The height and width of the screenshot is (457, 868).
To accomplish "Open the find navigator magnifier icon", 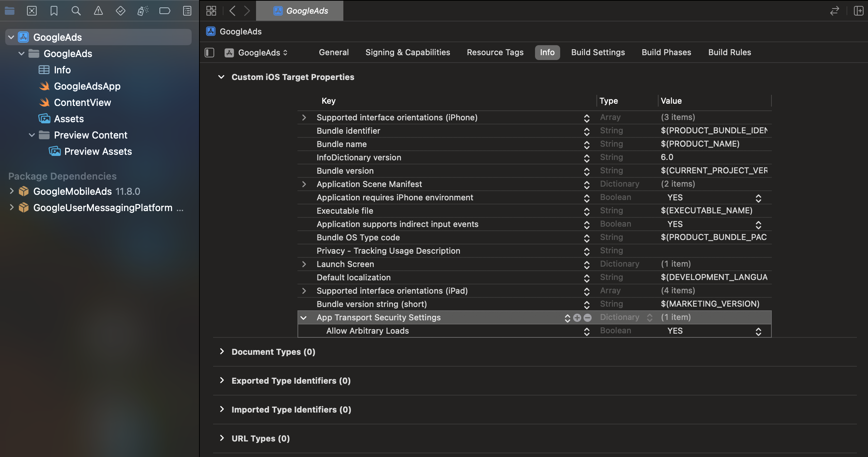I will [x=76, y=11].
